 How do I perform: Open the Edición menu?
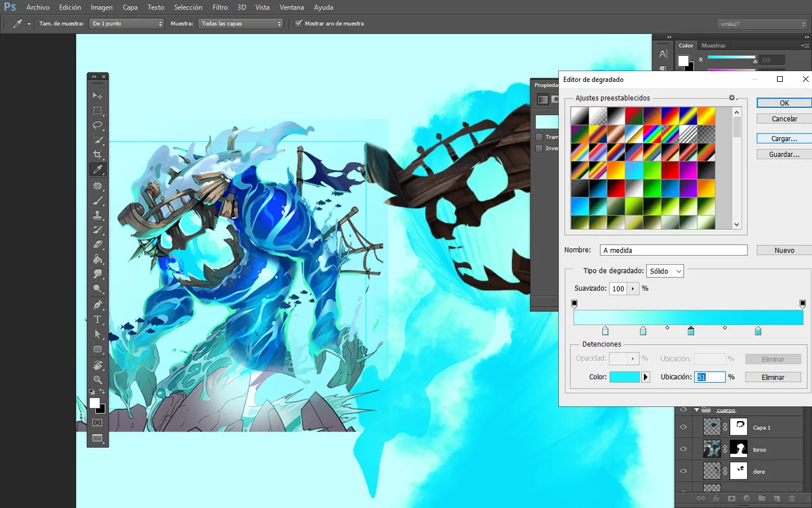pos(70,7)
